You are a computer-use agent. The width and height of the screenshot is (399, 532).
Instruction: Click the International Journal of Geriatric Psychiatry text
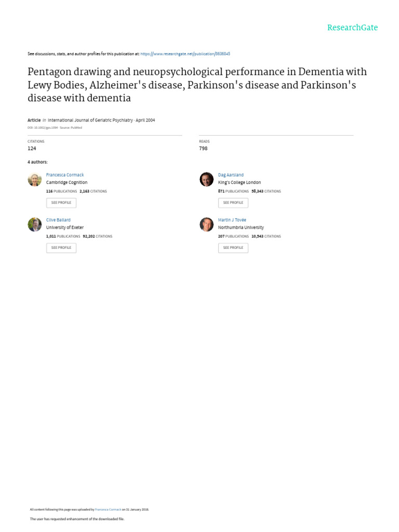pyautogui.click(x=90, y=120)
